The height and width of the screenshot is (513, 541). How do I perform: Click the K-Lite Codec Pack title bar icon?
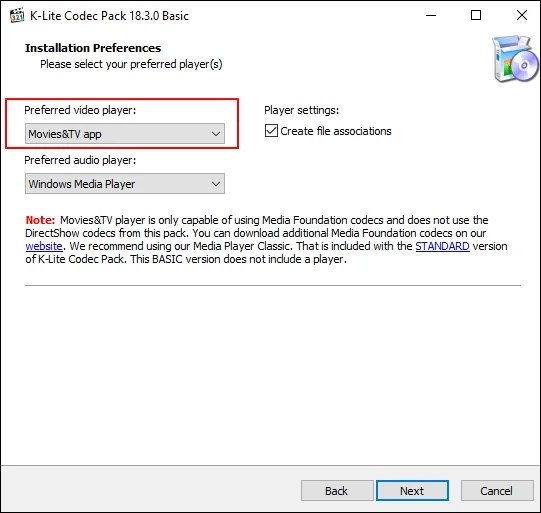[x=17, y=16]
